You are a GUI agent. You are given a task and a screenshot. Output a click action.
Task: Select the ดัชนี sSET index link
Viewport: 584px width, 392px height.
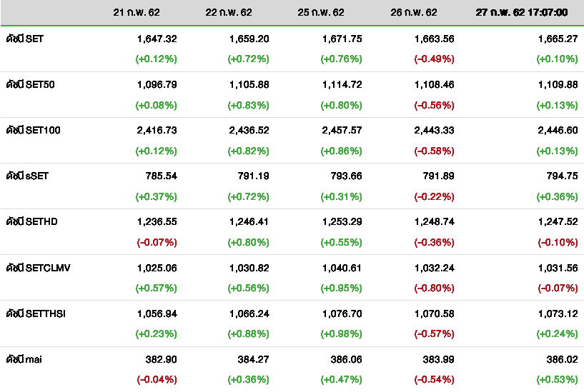coord(28,176)
